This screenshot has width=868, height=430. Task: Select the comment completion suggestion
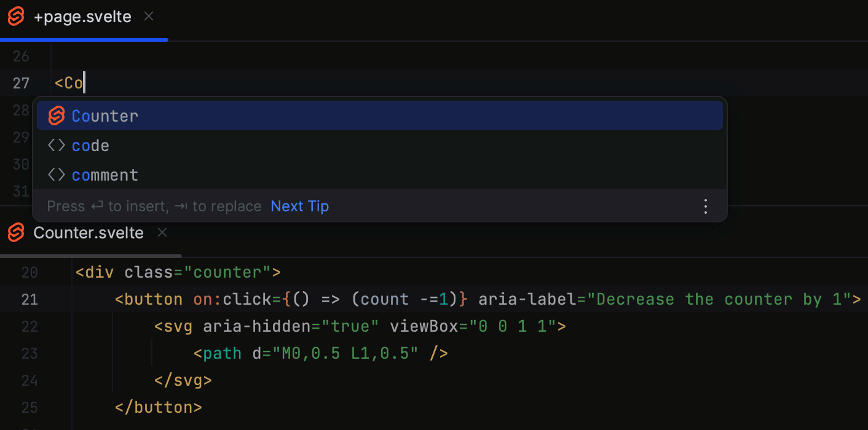(105, 174)
